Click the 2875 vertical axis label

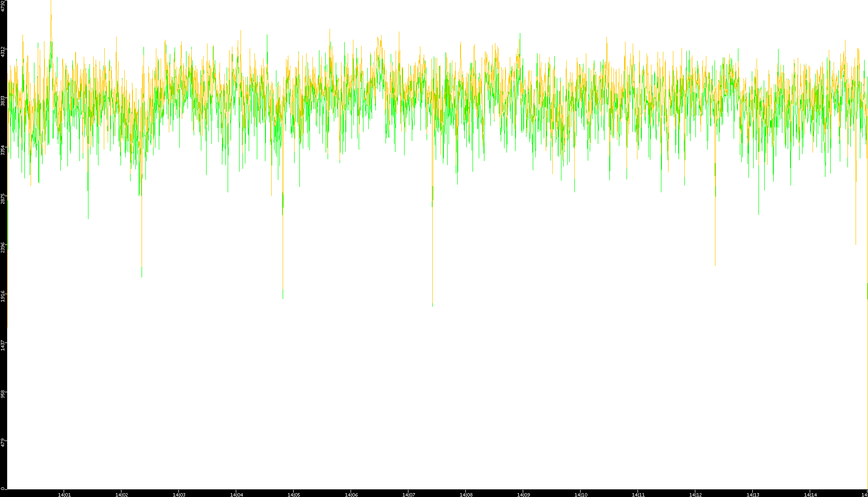pyautogui.click(x=3, y=199)
